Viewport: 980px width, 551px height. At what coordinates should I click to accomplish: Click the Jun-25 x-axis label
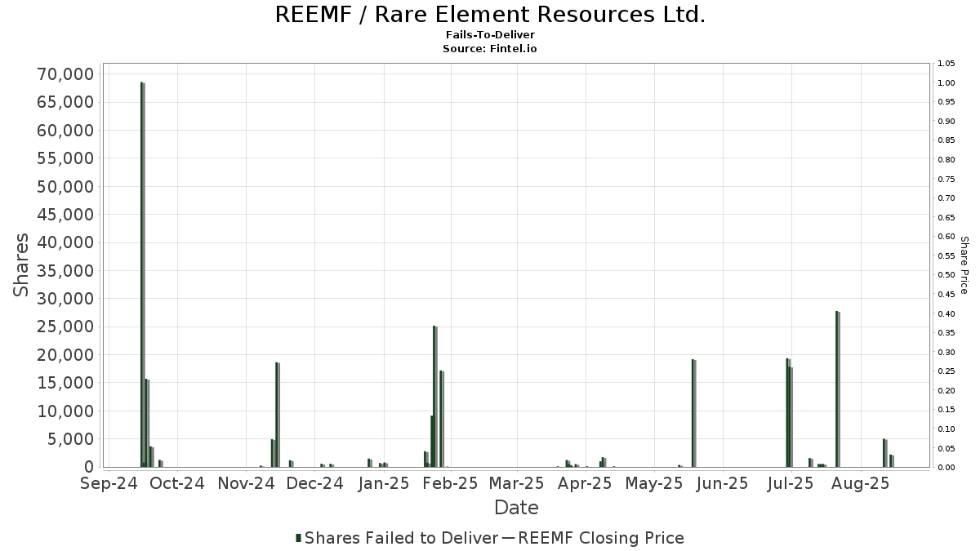(x=722, y=484)
